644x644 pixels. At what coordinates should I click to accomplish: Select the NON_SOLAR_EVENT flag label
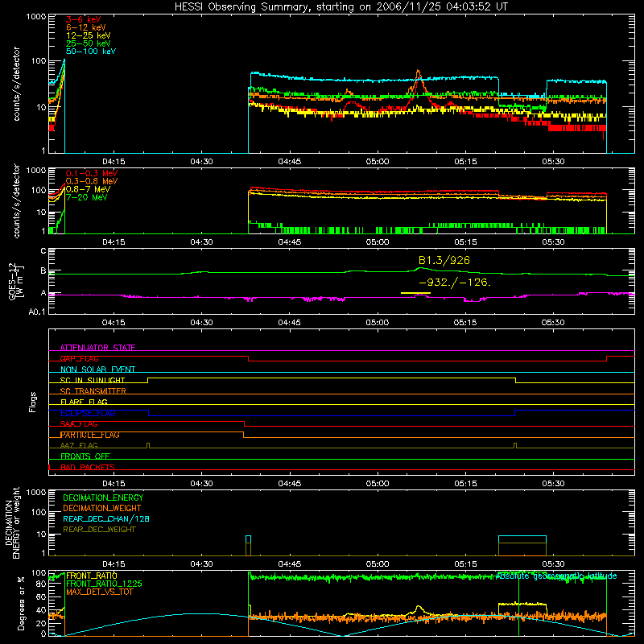tap(97, 369)
